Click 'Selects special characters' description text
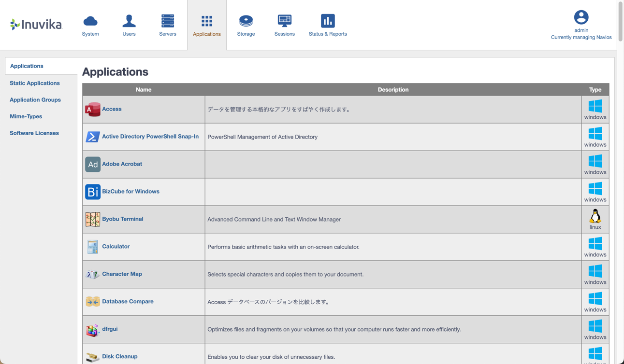The image size is (624, 364). pos(285,275)
